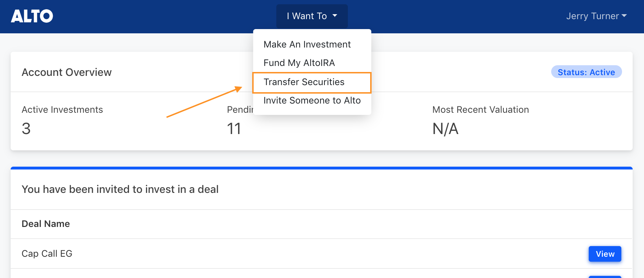The image size is (644, 278).
Task: Click the Active Investments label
Action: pos(62,110)
